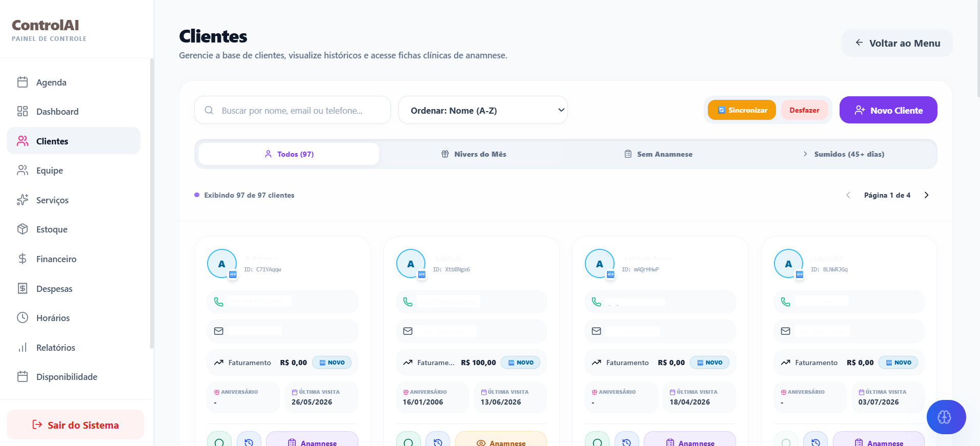
Task: Click phone icon on card C71YAqqw
Action: click(x=219, y=302)
